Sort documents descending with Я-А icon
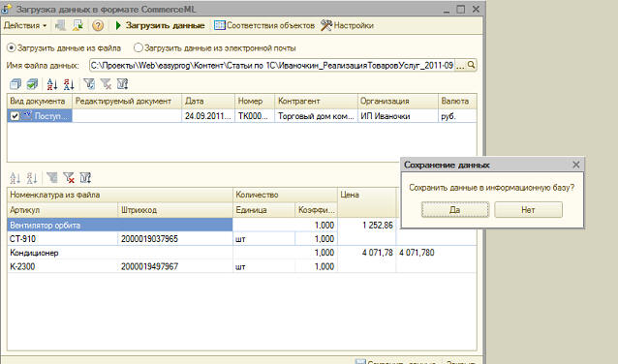This screenshot has width=618, height=364. [69, 84]
